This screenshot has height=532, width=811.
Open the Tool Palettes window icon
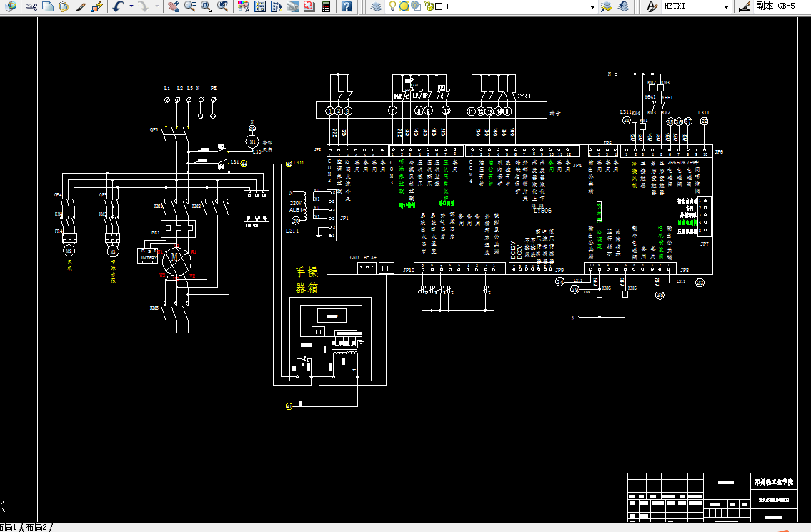point(277,6)
